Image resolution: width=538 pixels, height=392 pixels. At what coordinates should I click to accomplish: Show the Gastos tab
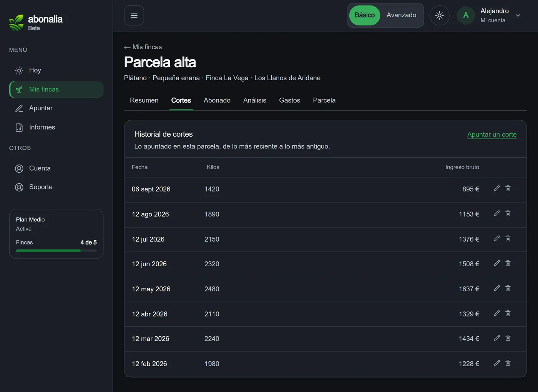point(290,100)
